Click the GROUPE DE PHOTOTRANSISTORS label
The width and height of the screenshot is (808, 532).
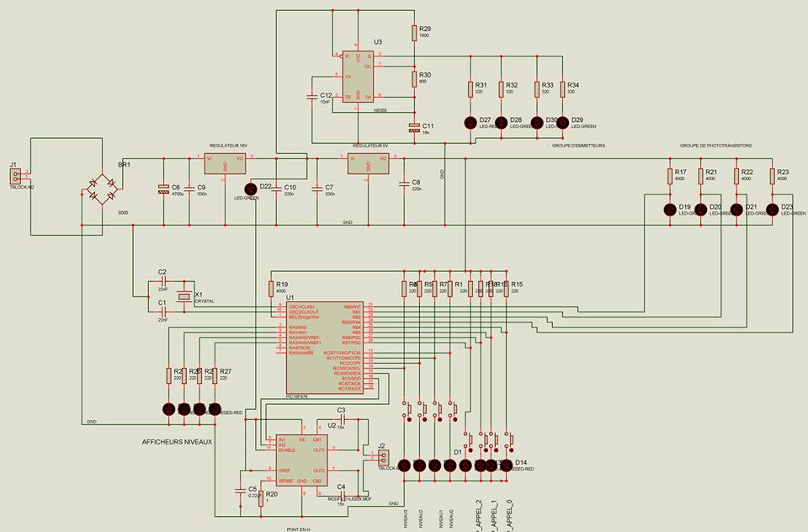tap(715, 146)
